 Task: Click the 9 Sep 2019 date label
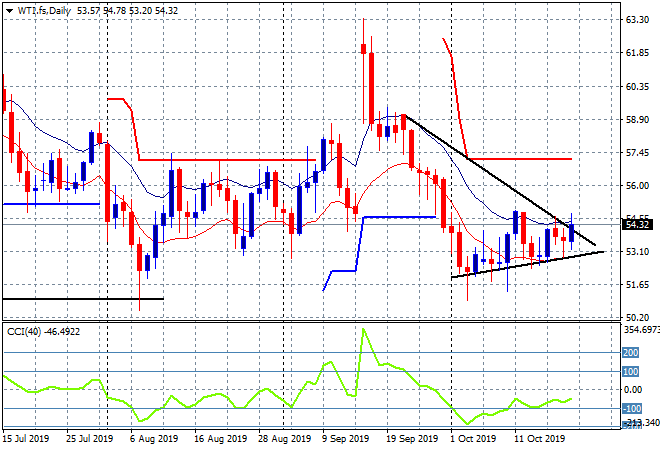point(346,439)
